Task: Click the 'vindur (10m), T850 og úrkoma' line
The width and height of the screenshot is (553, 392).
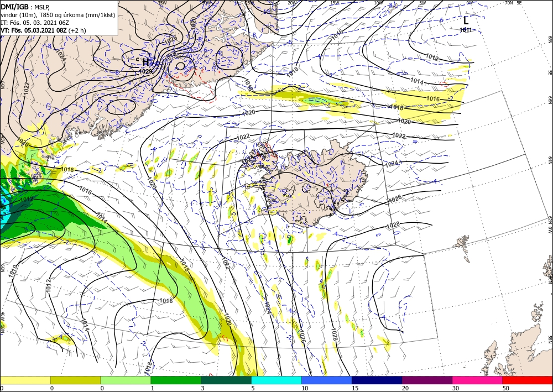Action: (x=58, y=15)
